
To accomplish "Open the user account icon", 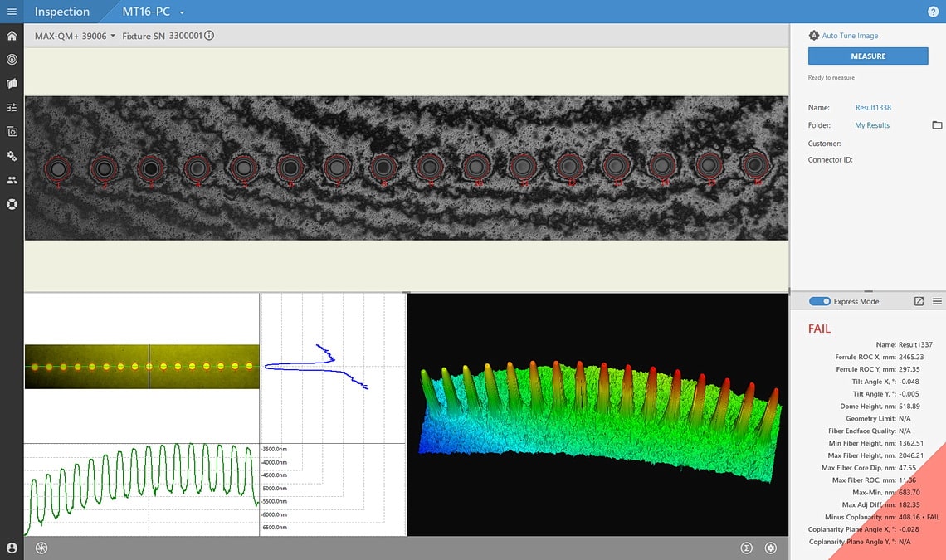I will click(12, 548).
